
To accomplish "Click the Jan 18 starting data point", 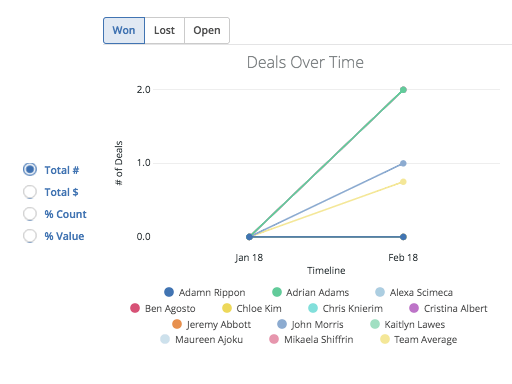I will pos(249,237).
